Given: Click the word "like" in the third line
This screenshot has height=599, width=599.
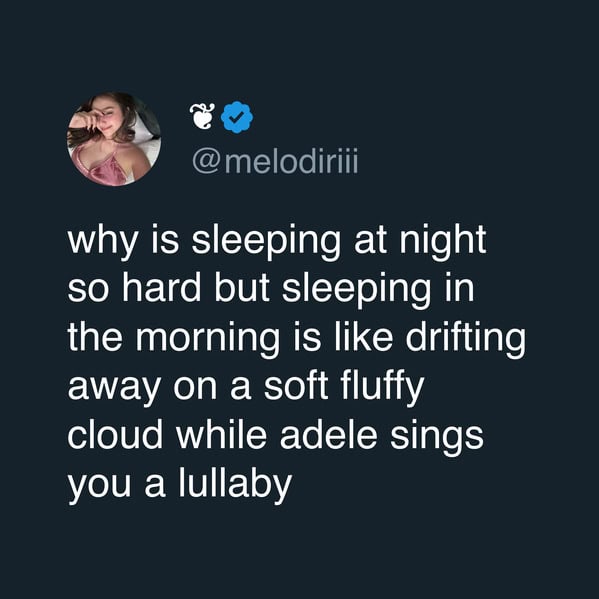Looking at the screenshot, I should coord(364,335).
